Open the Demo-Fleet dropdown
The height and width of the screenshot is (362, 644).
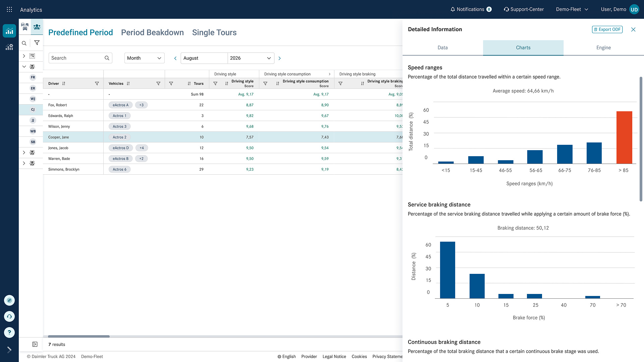click(x=572, y=9)
